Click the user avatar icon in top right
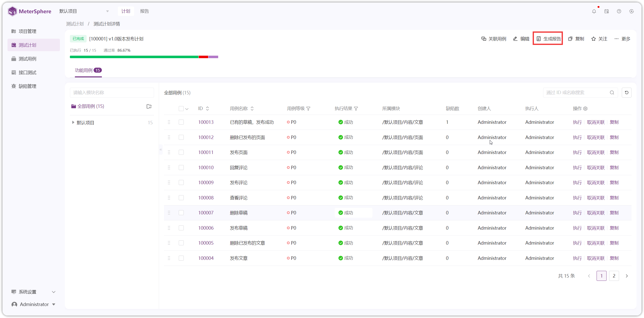The width and height of the screenshot is (644, 318). coord(632,11)
